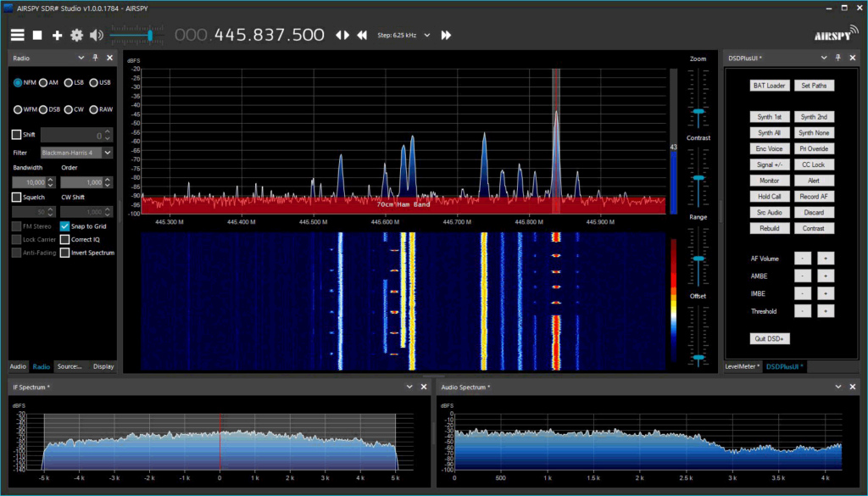Close the Audio Spectrum panel
This screenshot has width=868, height=496.
click(x=853, y=387)
